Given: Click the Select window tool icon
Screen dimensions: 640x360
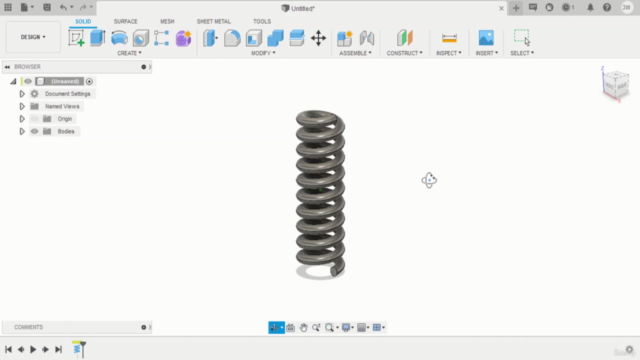Looking at the screenshot, I should click(x=522, y=37).
